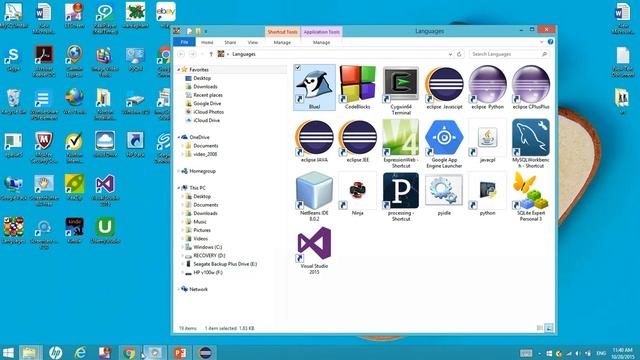Select the BlueJ shortcut icon
Screen dimensions: 640x360
click(x=314, y=87)
